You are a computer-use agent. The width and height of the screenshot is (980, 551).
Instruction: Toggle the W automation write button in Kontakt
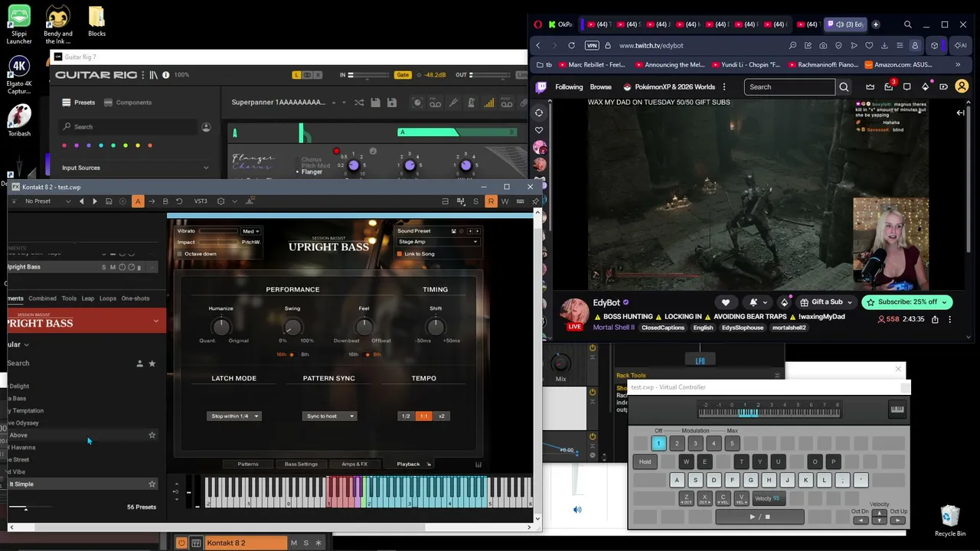[x=505, y=201]
